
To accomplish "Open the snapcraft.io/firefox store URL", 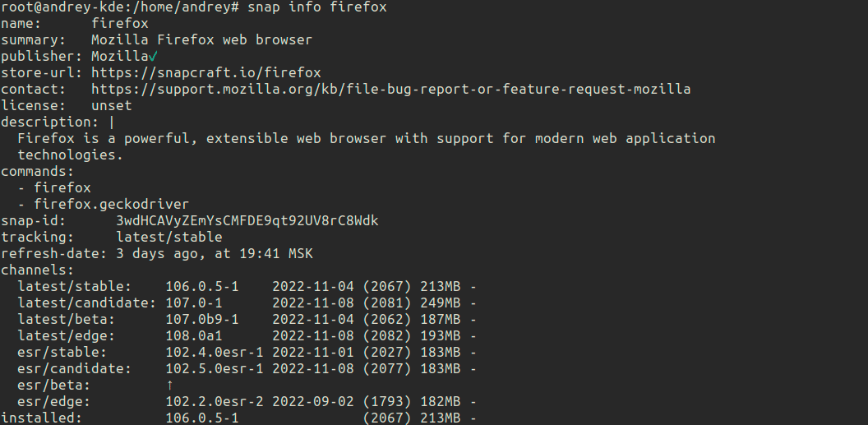I will (x=205, y=72).
